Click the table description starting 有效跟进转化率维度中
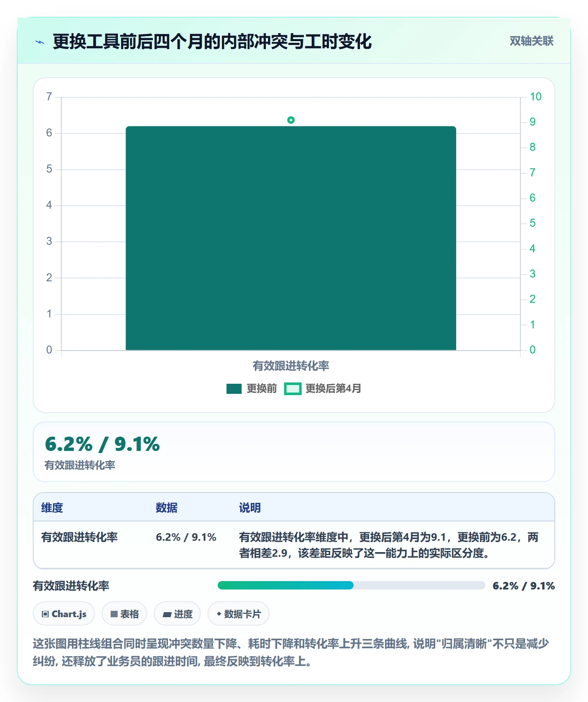The width and height of the screenshot is (588, 702). click(x=388, y=545)
